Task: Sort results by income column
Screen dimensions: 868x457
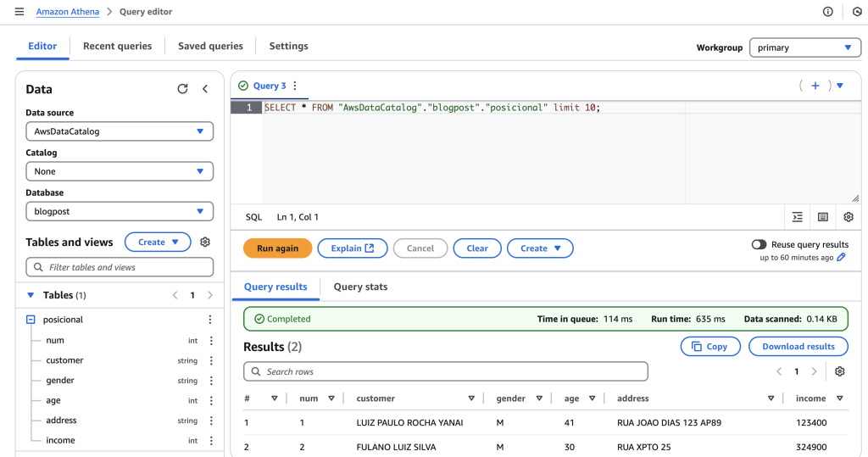Action: 840,398
